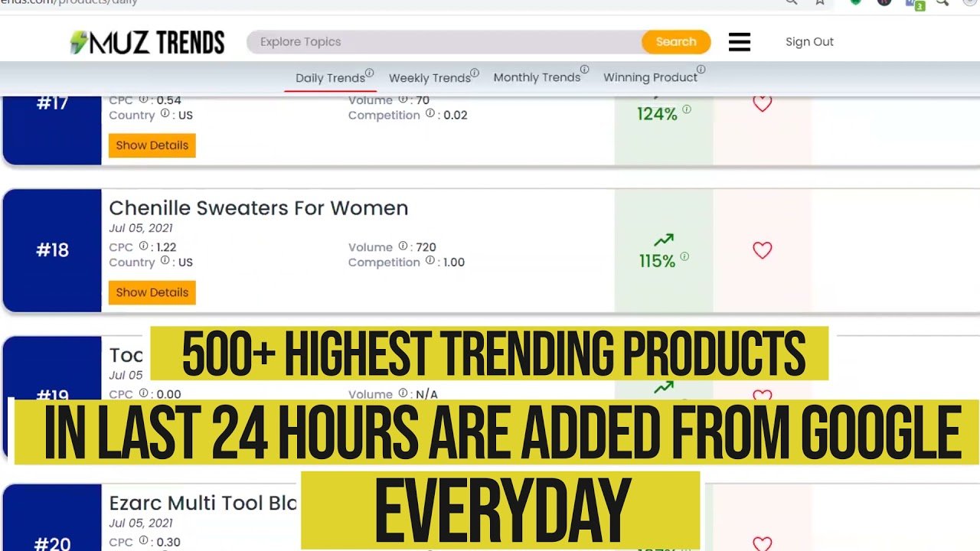Favorite Chenille Sweaters For Women with the heart
980x551 pixels.
coord(762,250)
